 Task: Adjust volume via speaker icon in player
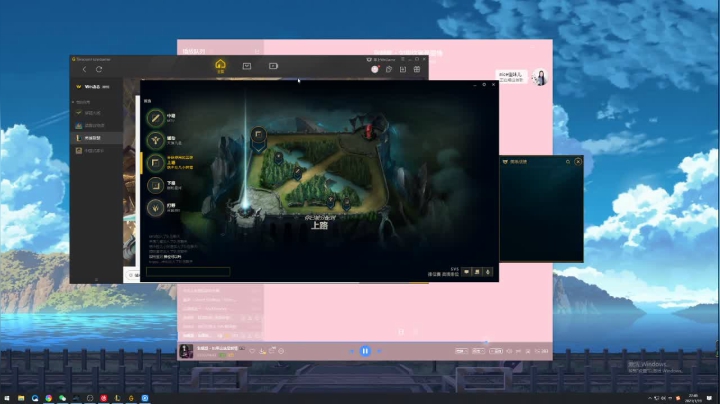[509, 351]
